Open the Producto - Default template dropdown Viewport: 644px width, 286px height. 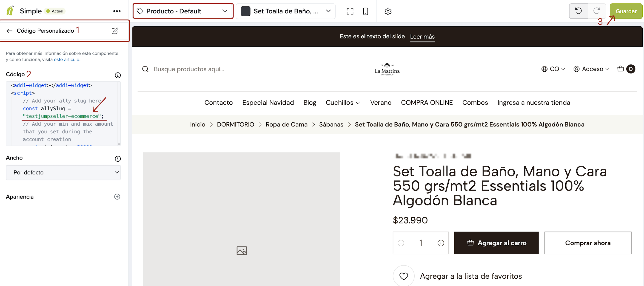tap(183, 11)
